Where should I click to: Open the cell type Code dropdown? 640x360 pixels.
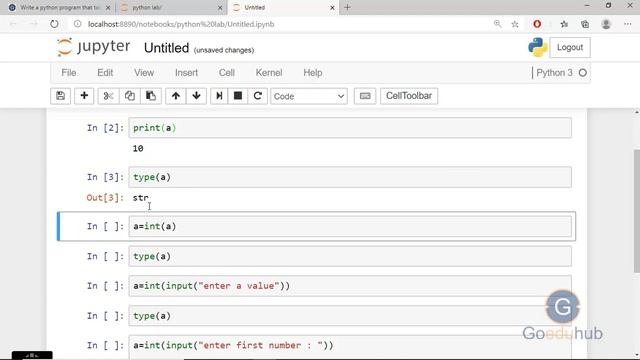pyautogui.click(x=309, y=96)
